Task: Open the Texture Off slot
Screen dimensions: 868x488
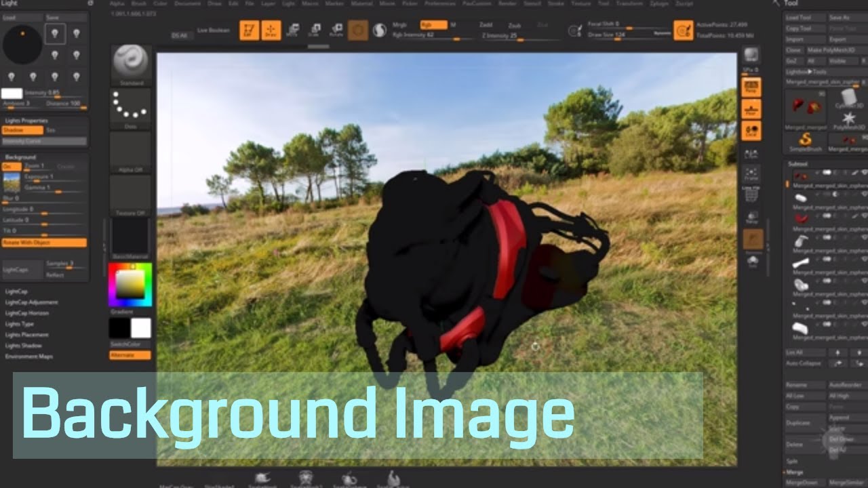Action: 130,195
